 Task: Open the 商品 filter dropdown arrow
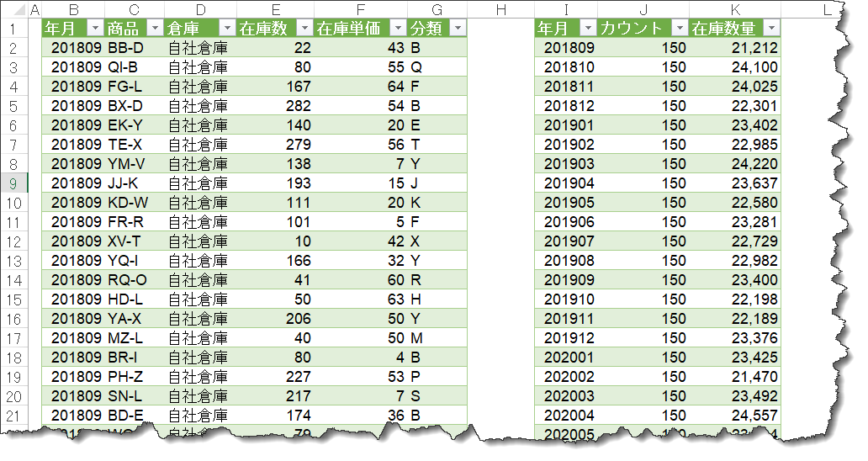(x=155, y=28)
